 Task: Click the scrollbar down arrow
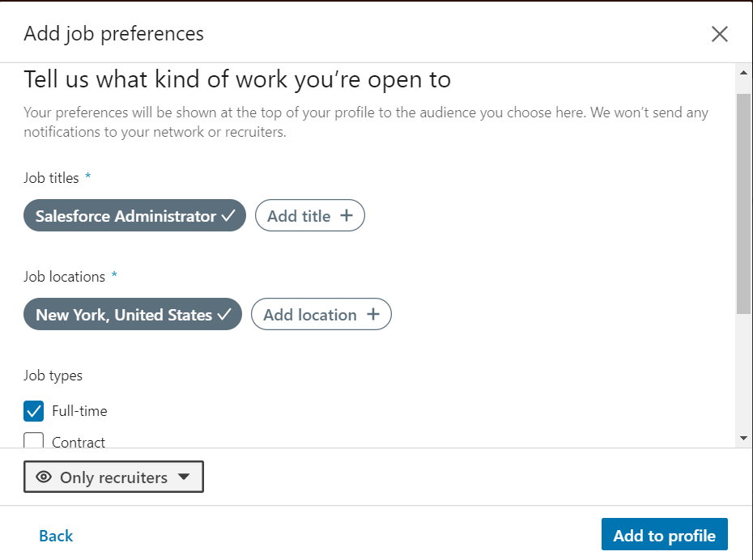[x=743, y=438]
